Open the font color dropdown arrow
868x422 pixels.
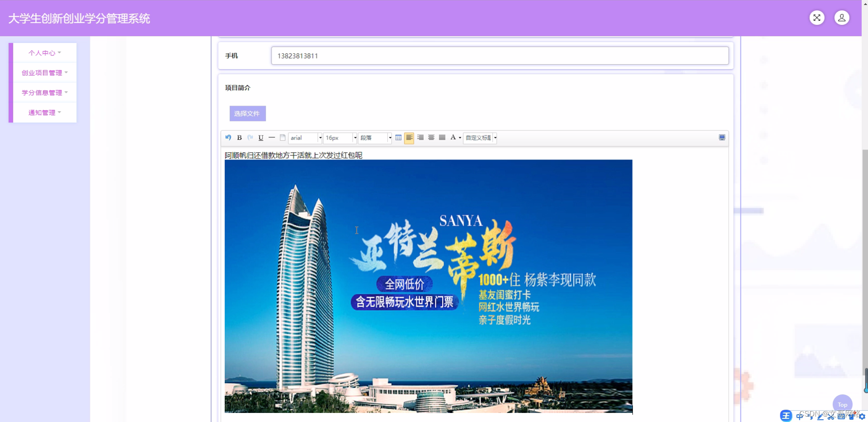pos(460,138)
